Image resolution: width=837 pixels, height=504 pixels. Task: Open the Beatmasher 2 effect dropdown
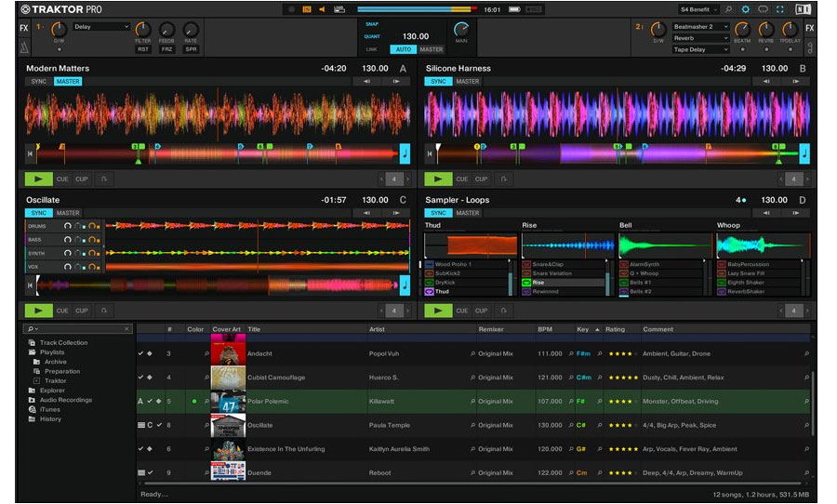click(700, 26)
